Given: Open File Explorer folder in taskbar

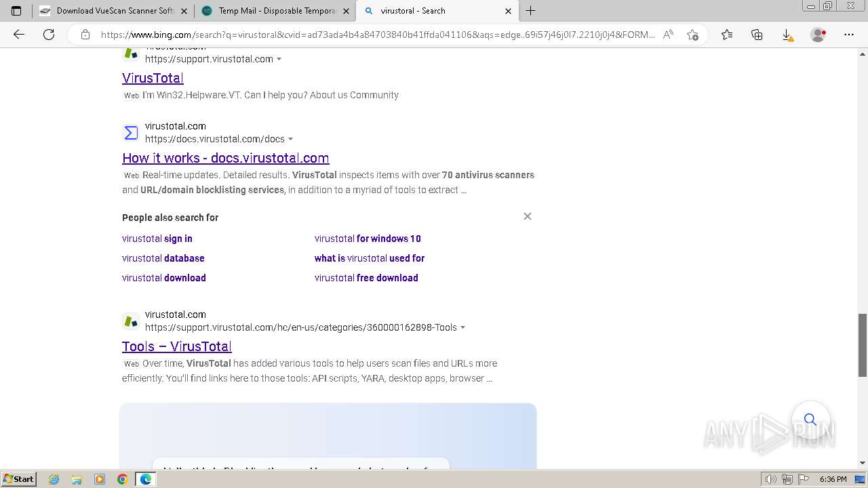Looking at the screenshot, I should 77,479.
